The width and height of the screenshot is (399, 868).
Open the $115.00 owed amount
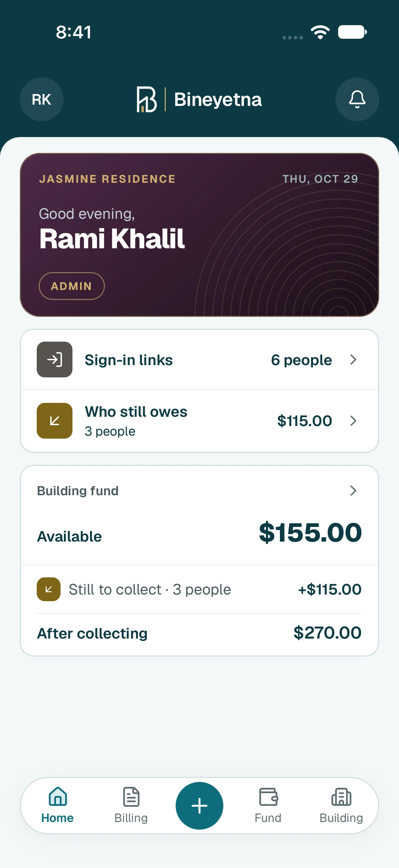click(304, 421)
